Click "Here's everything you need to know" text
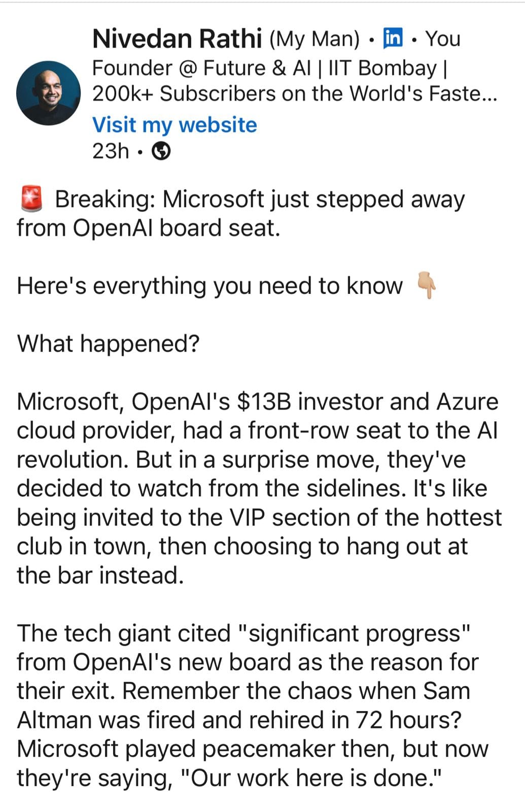 (209, 286)
